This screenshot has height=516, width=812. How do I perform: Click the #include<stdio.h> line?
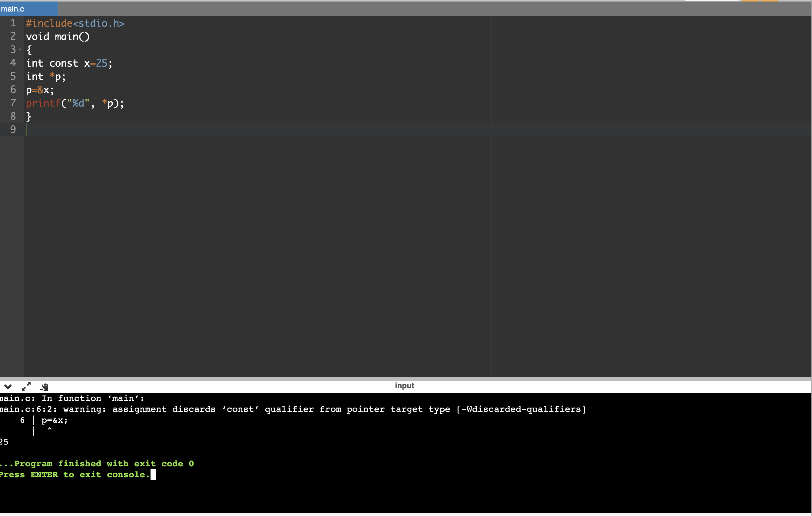click(x=75, y=23)
